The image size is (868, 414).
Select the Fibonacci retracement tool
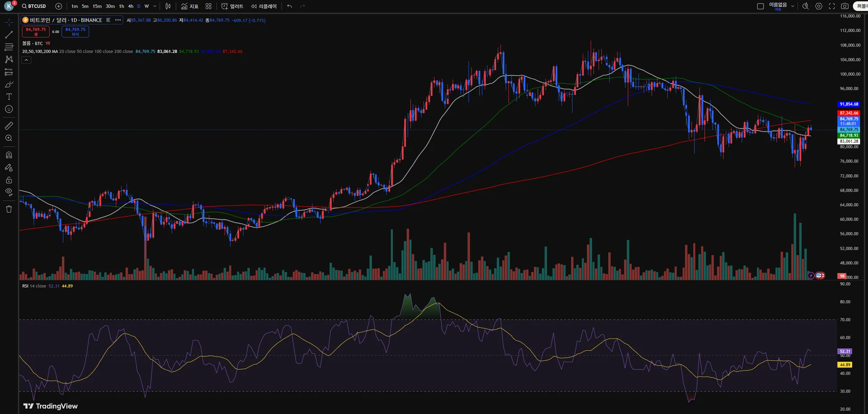[x=9, y=47]
